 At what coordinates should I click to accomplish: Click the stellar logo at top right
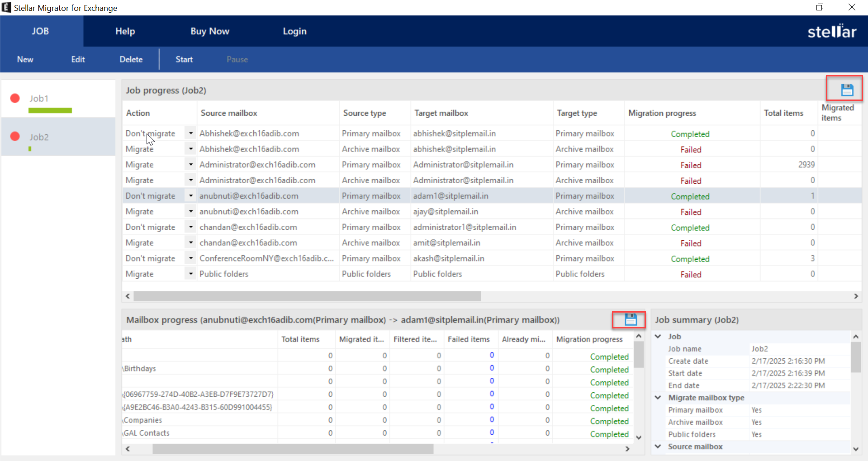pos(832,31)
